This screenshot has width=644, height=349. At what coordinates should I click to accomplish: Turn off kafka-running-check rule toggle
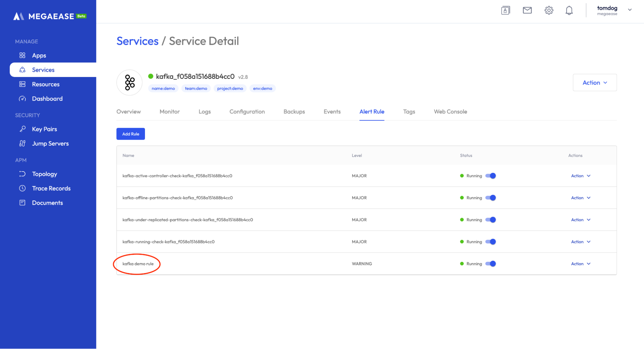pyautogui.click(x=491, y=242)
